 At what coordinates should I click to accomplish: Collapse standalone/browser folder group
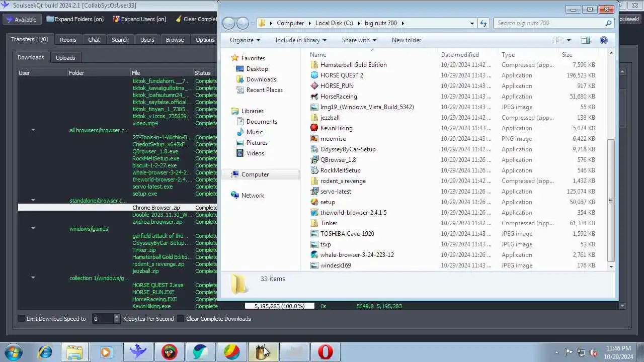(33, 201)
